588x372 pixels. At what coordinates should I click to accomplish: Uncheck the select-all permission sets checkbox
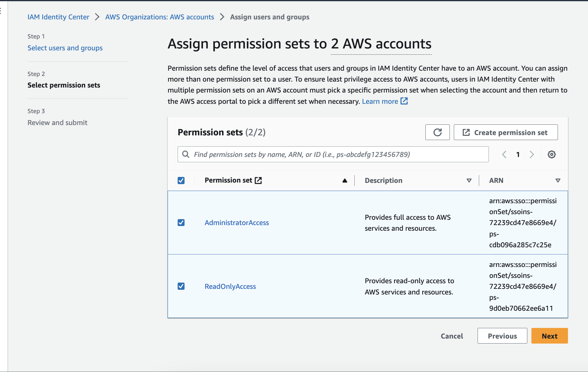click(181, 180)
